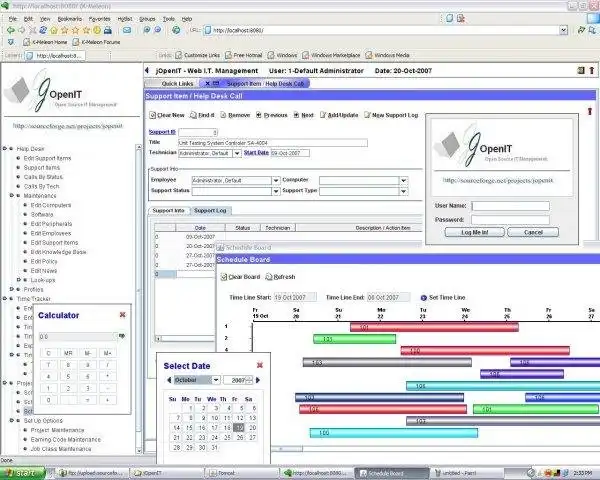Click the Start Date link
The height and width of the screenshot is (480, 600).
pyautogui.click(x=256, y=153)
